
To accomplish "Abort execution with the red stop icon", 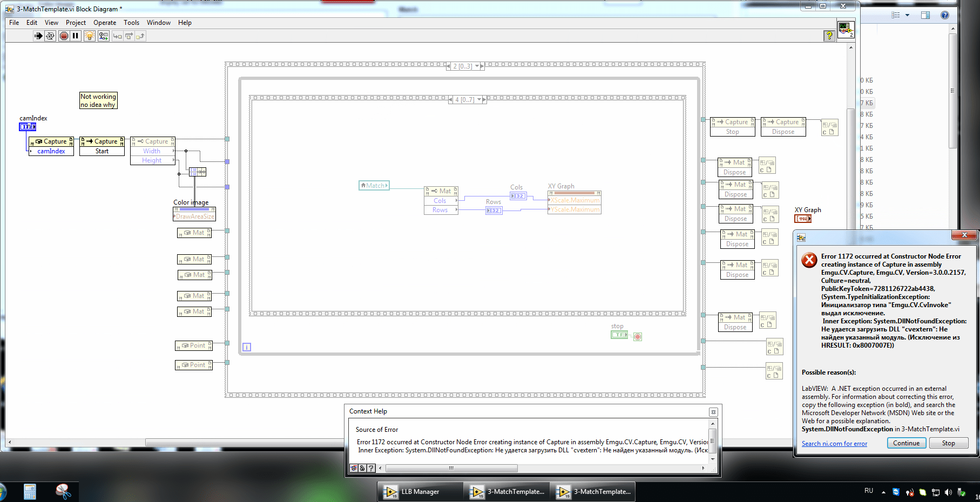I will (64, 36).
